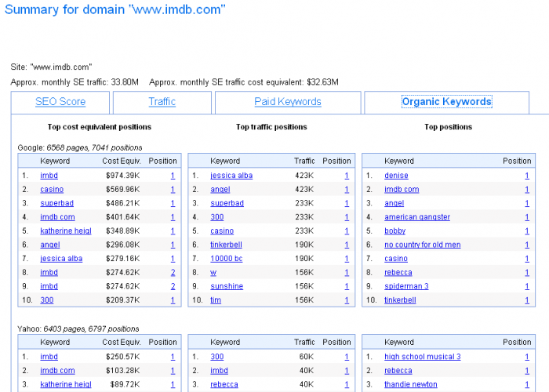Click 'Yahoo: 6403 pages, 6797 positions' text
This screenshot has height=392, width=549.
click(78, 329)
